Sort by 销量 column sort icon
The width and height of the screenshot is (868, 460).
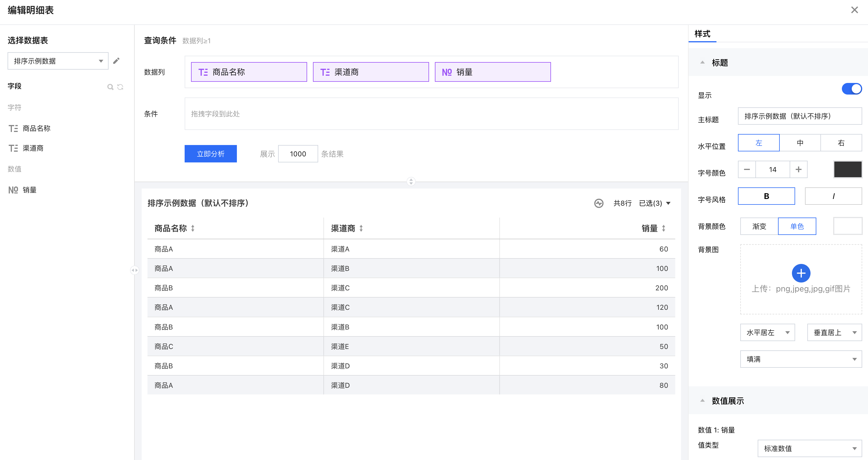pyautogui.click(x=663, y=228)
